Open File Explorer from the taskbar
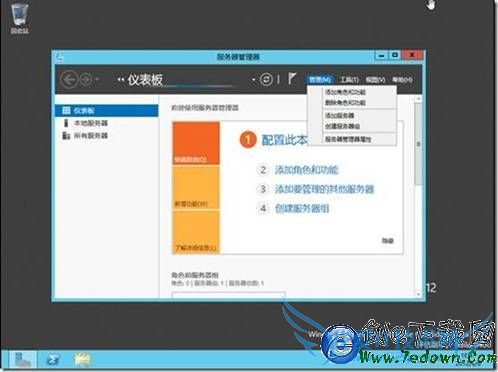 [x=82, y=360]
